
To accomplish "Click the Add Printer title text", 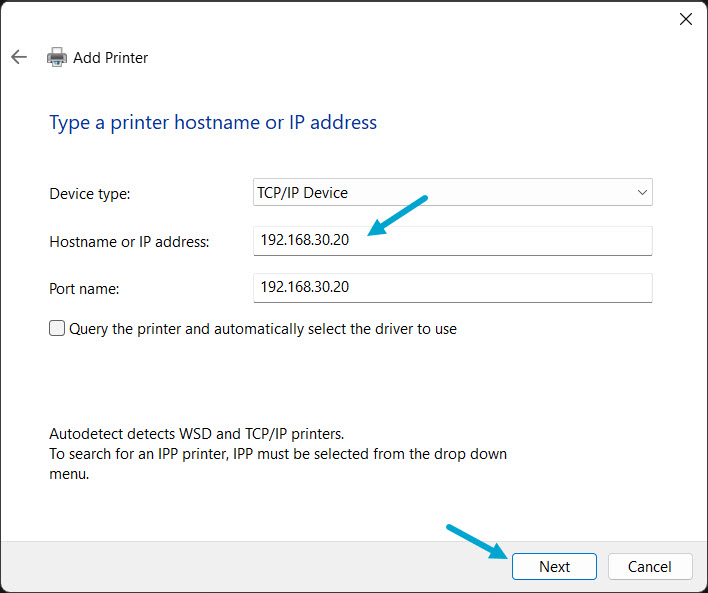I will (x=111, y=58).
